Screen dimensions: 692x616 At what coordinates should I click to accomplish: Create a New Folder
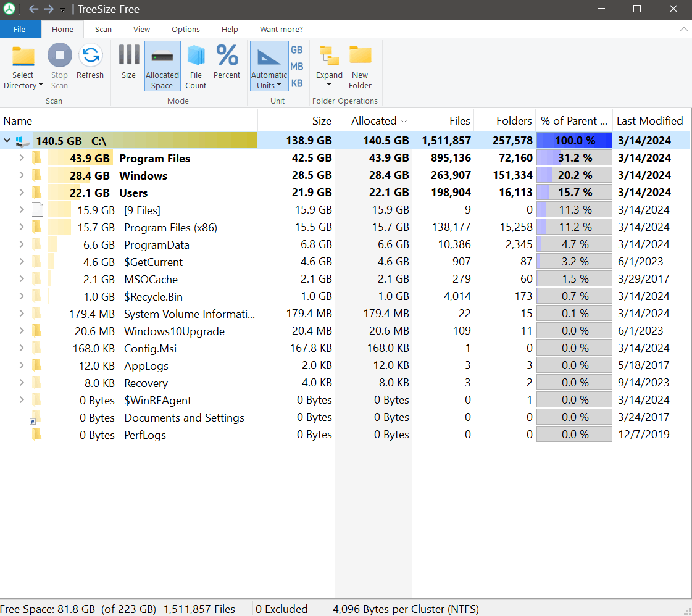click(360, 66)
